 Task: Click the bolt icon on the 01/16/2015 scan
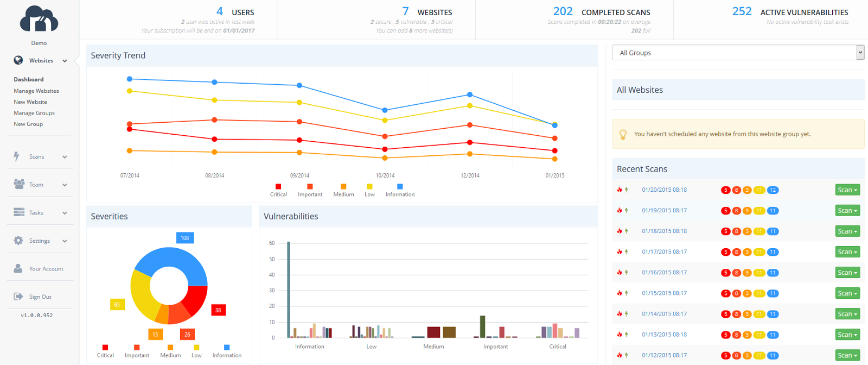[x=627, y=272]
